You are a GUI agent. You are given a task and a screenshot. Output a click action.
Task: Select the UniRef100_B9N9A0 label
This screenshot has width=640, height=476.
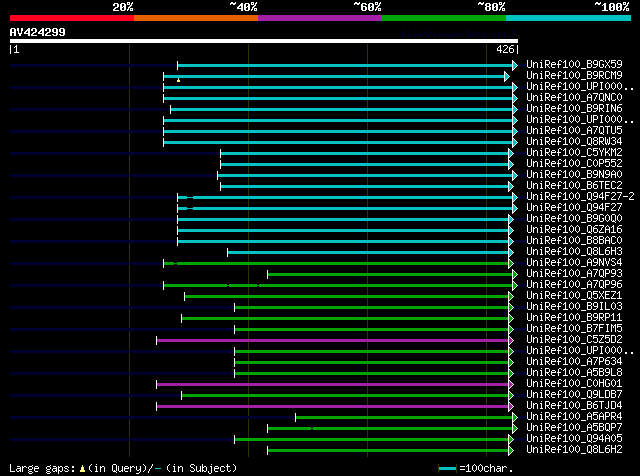click(574, 174)
